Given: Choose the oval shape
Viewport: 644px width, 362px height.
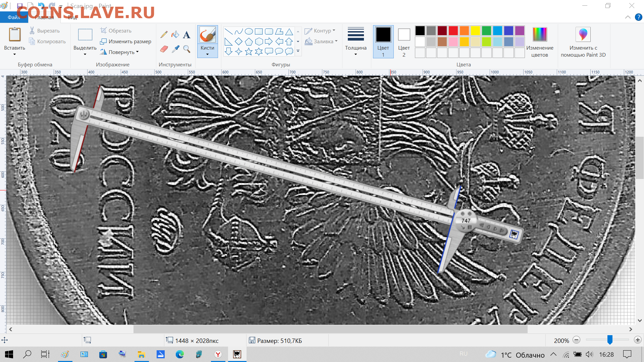Looking at the screenshot, I should (249, 32).
